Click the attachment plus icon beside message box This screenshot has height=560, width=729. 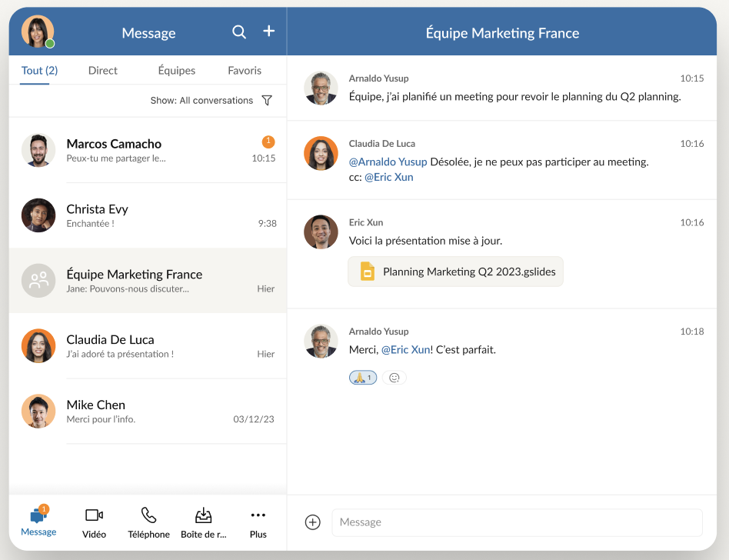coord(313,522)
